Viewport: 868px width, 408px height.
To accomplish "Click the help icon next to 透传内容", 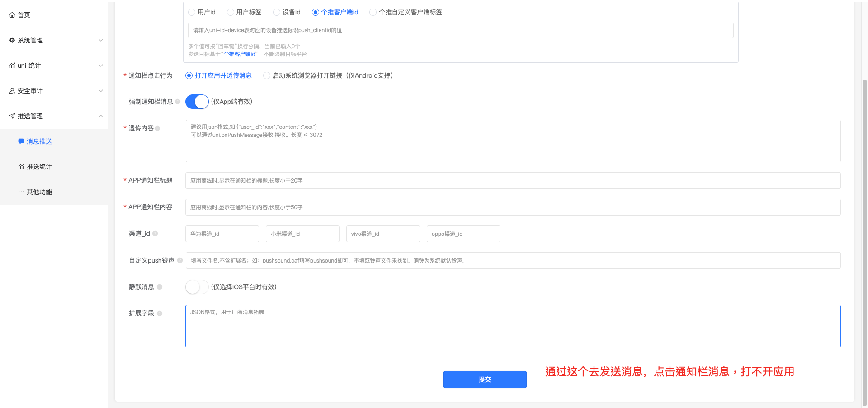I will 157,128.
